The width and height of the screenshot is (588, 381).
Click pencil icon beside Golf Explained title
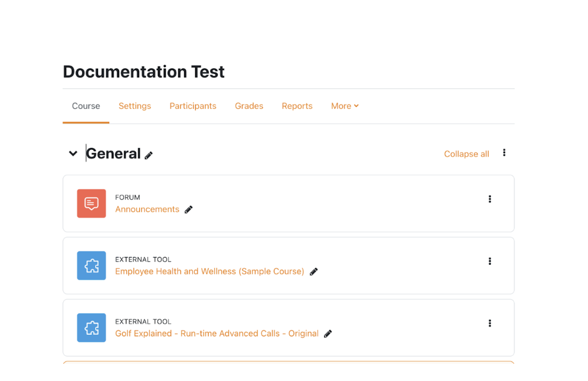pos(328,334)
